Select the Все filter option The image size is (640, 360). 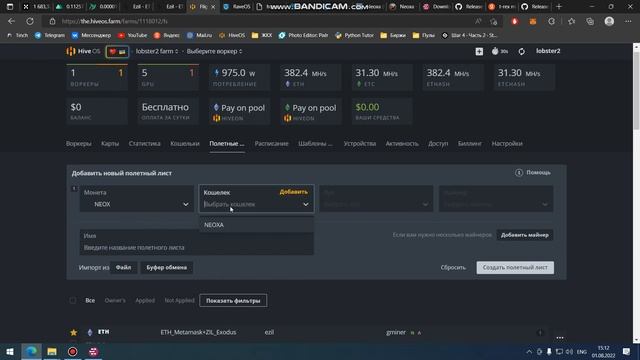click(90, 300)
